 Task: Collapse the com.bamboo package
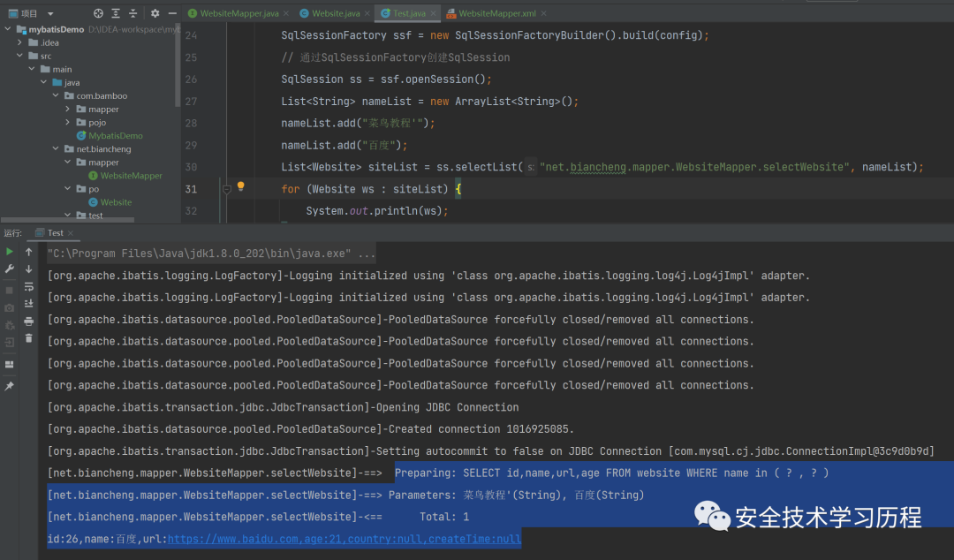pyautogui.click(x=56, y=95)
